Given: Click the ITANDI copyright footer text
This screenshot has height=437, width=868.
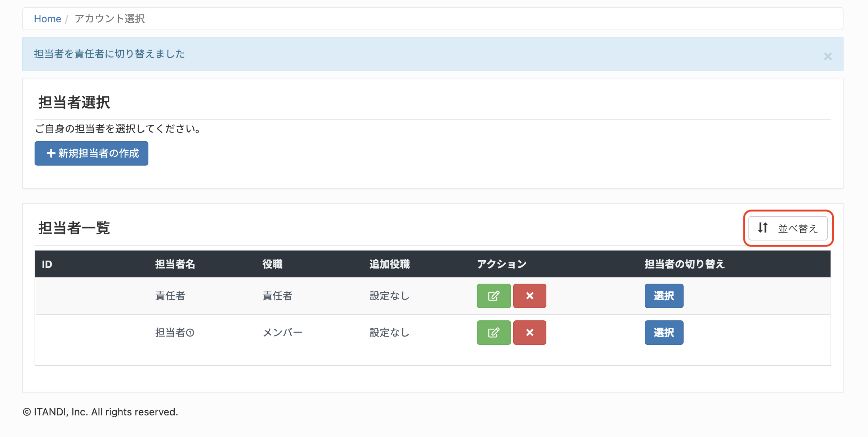Looking at the screenshot, I should (x=100, y=412).
